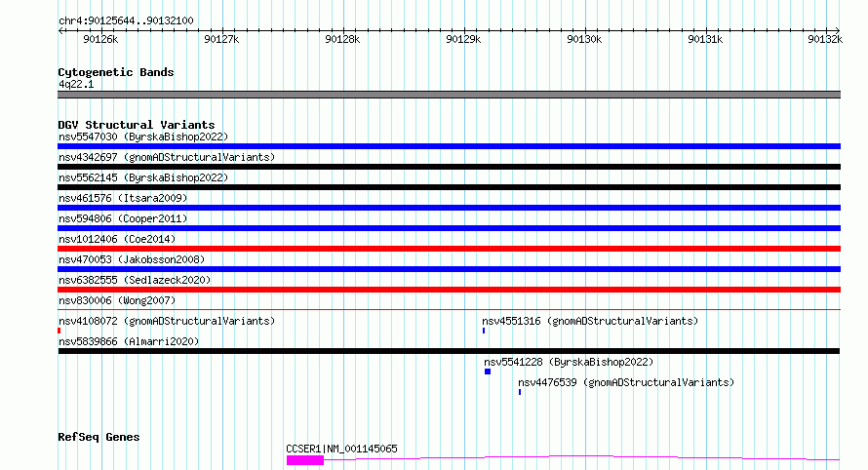
Task: Click the right arrowhead of the ruler
Action: [x=838, y=31]
